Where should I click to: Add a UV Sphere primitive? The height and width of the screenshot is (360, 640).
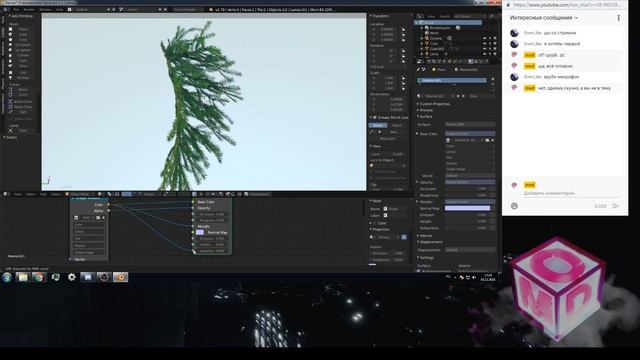(23, 45)
